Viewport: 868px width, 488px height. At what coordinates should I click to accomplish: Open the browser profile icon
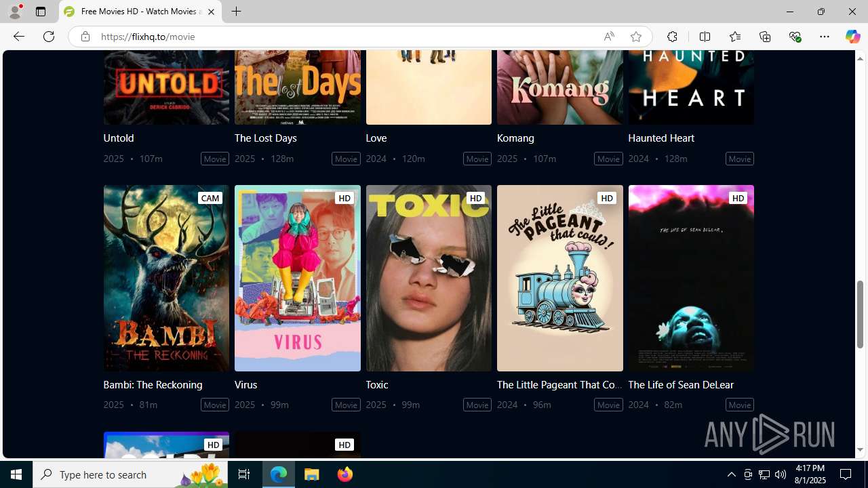(x=14, y=12)
